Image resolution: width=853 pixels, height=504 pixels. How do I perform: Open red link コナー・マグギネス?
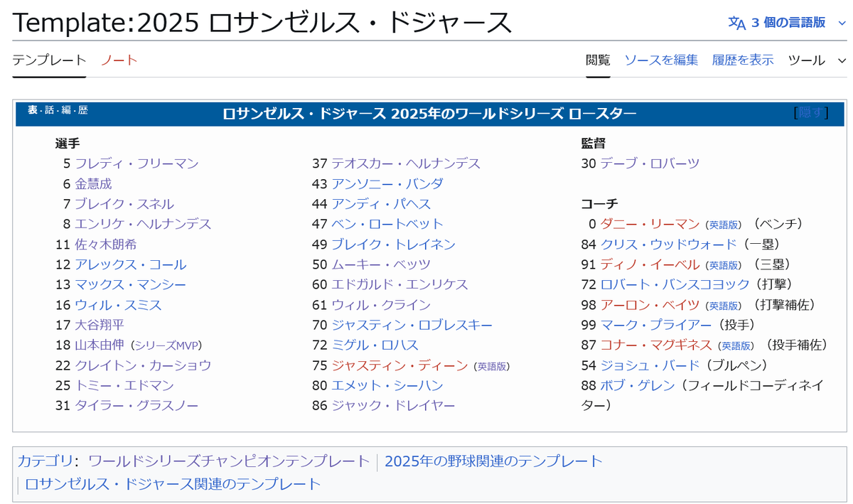coord(656,345)
